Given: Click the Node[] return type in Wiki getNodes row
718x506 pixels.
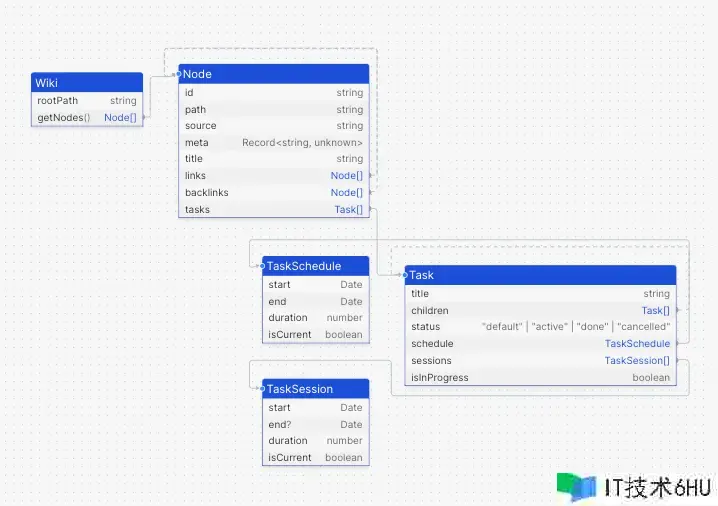Looking at the screenshot, I should [119, 118].
